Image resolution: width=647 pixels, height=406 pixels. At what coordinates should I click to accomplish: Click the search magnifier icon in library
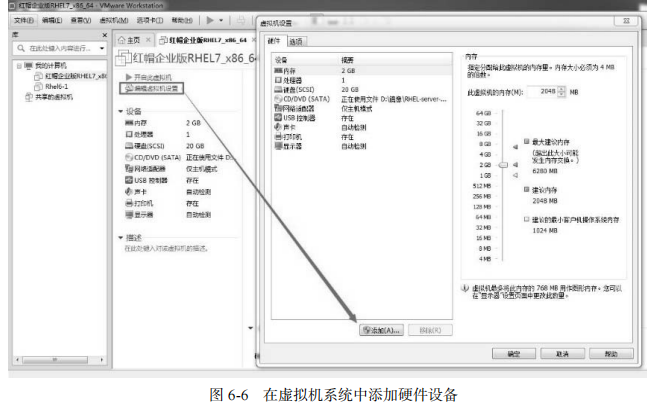tap(21, 49)
